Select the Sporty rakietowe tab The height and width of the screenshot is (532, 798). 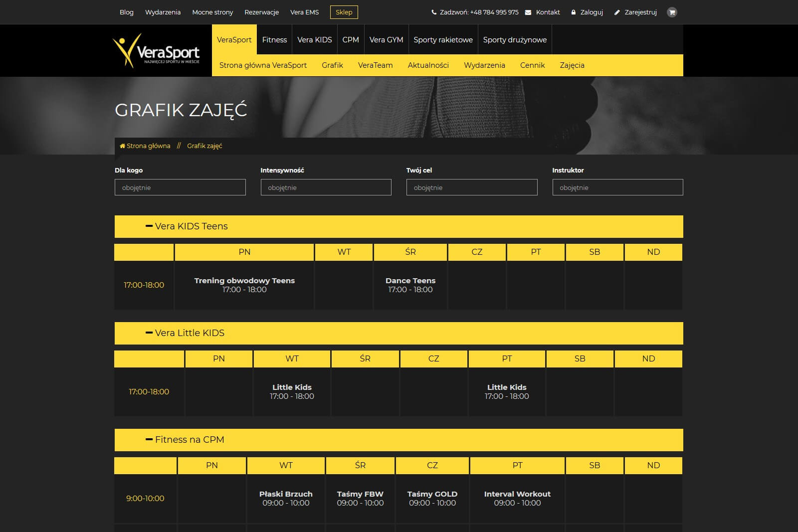443,40
